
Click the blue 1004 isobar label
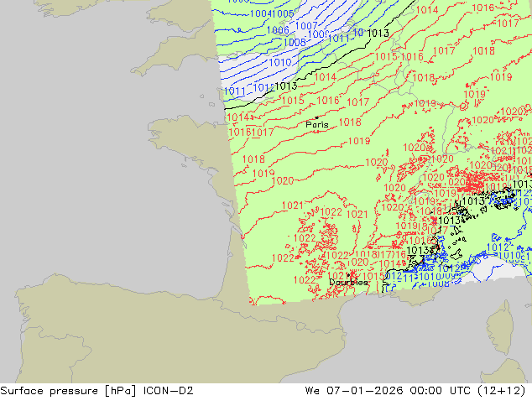pos(261,14)
